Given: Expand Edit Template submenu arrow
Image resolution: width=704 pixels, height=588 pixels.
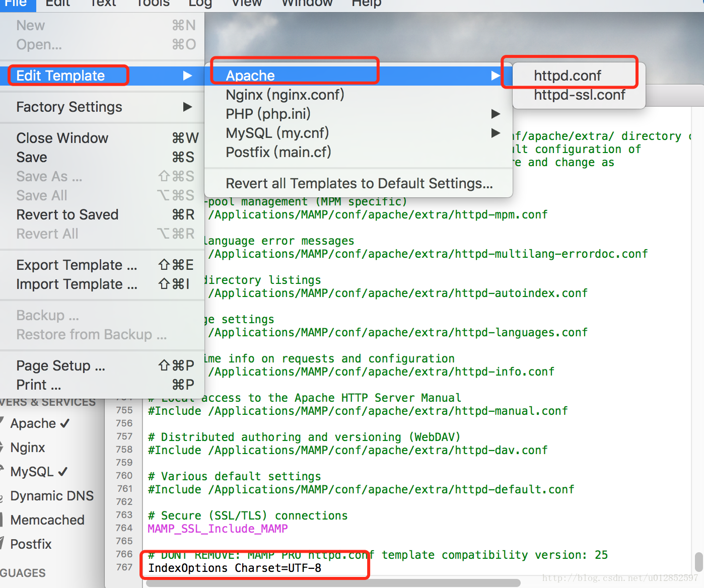Looking at the screenshot, I should click(187, 76).
